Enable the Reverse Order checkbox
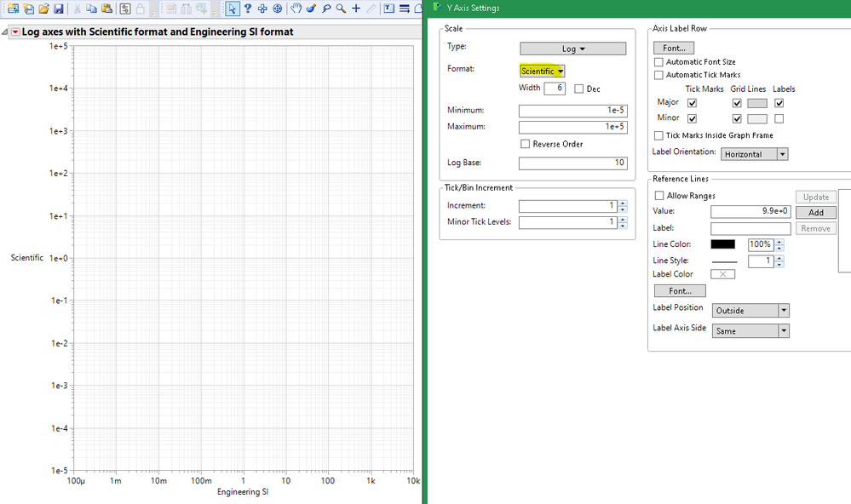851x504 pixels. pos(525,144)
